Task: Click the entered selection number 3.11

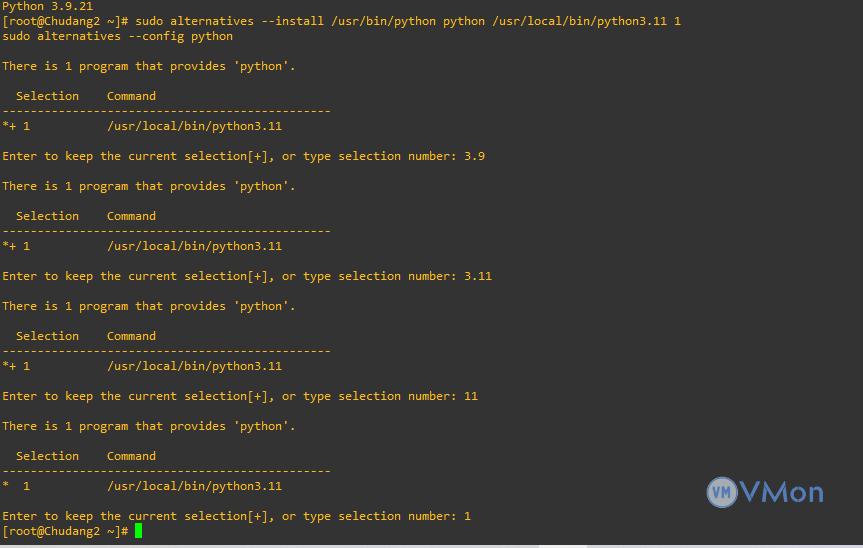Action: 478,276
